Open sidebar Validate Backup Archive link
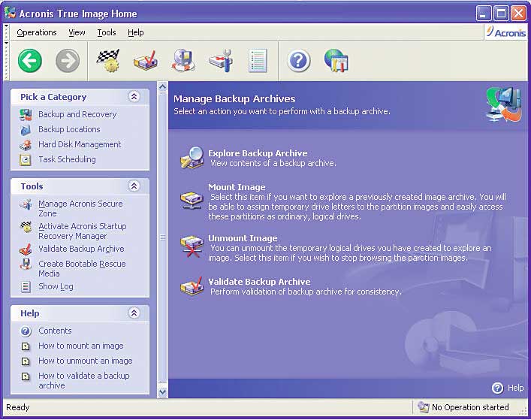 [81, 249]
